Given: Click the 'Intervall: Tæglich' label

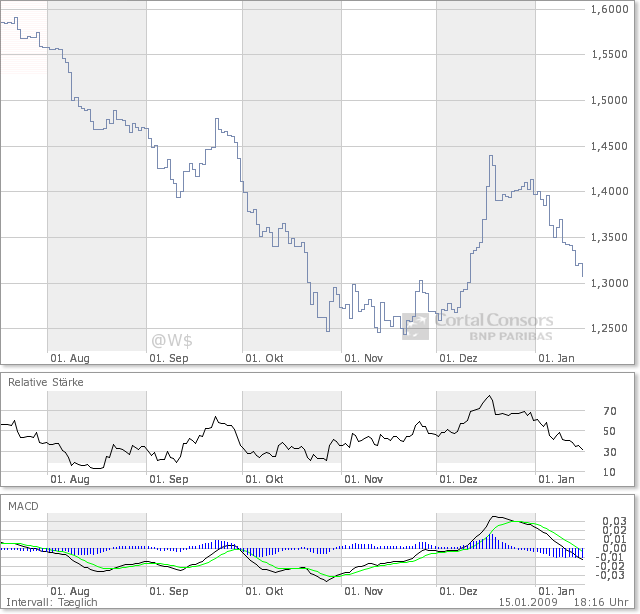Looking at the screenshot, I should (52, 603).
